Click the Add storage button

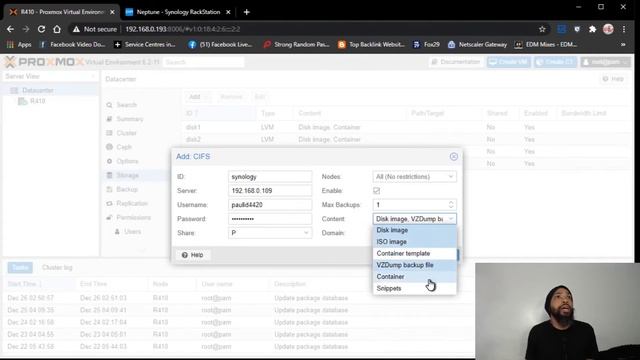point(198,97)
